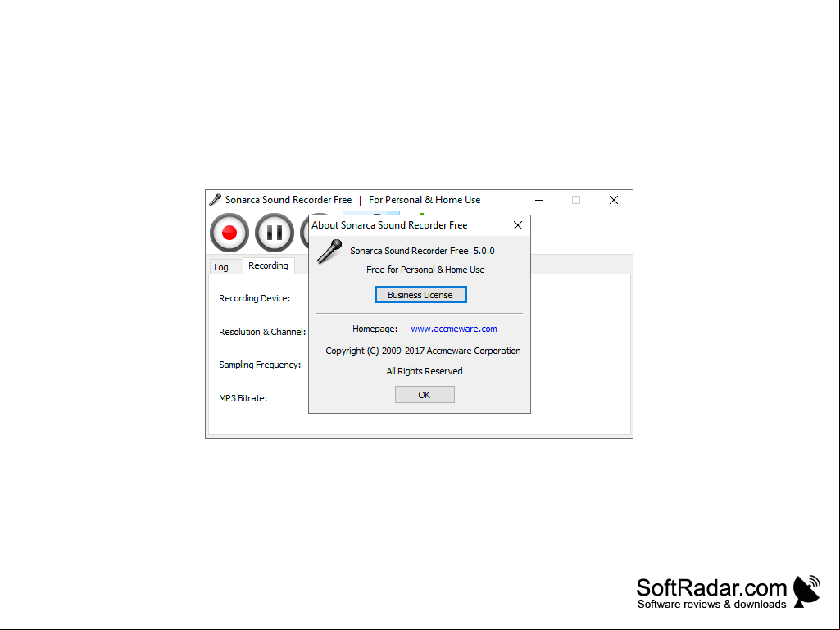
Task: Click the microphone icon in the About dialog
Action: (329, 252)
